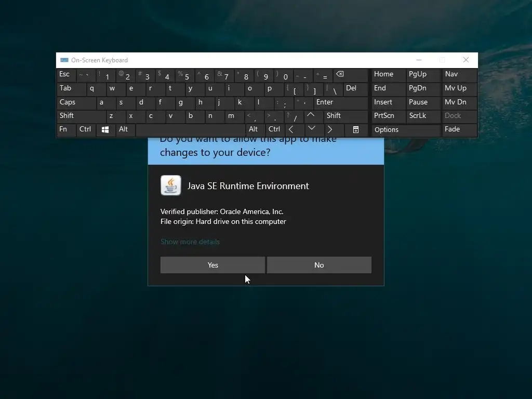Tap the PgDn key
The width and height of the screenshot is (532, 399).
(424, 88)
